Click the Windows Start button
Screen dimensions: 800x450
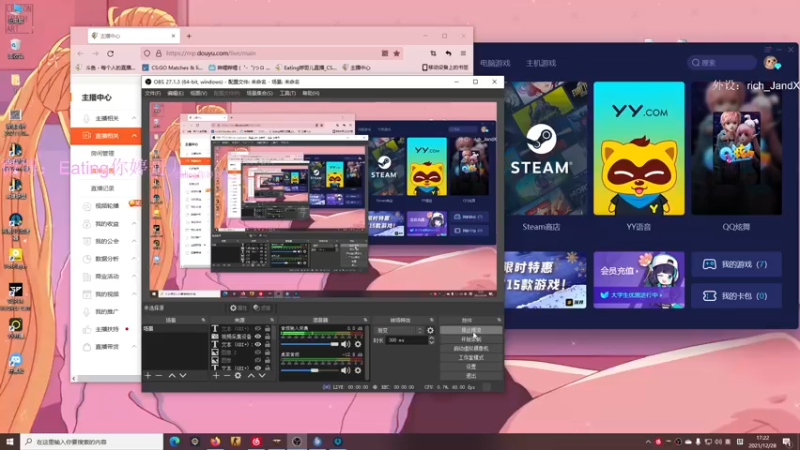pyautogui.click(x=10, y=441)
